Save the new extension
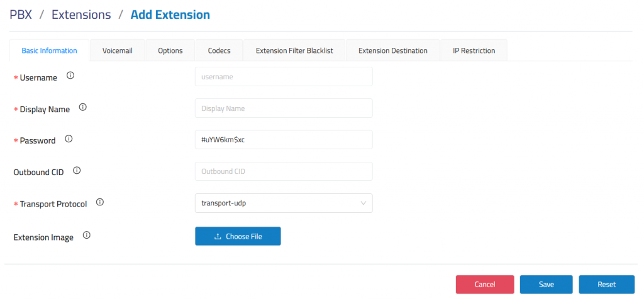644x301 pixels. [546, 285]
